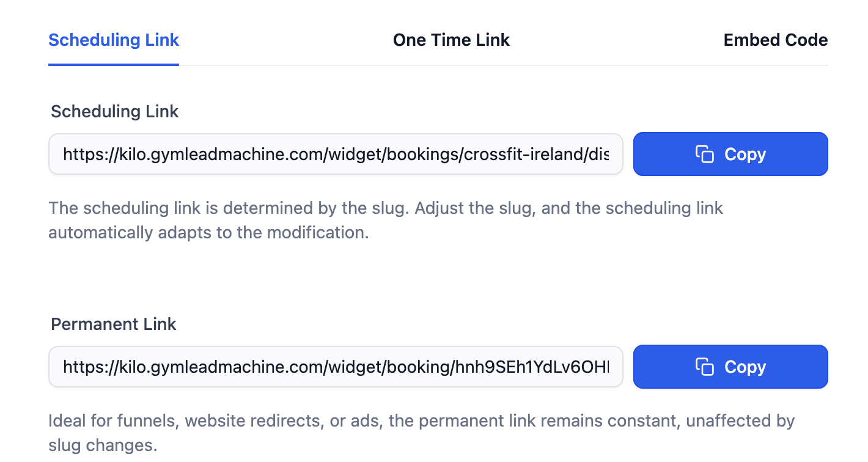Click the "Copy" word on the lower button
The image size is (868, 462).
[745, 367]
